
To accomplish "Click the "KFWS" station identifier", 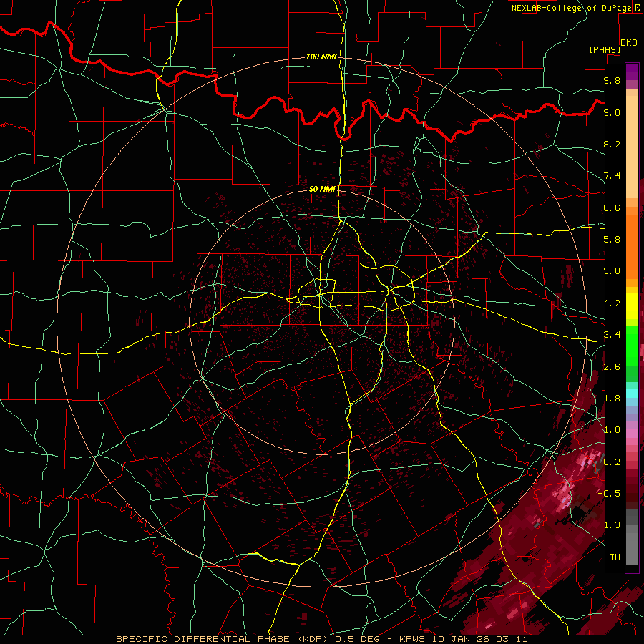I will click(x=414, y=639).
